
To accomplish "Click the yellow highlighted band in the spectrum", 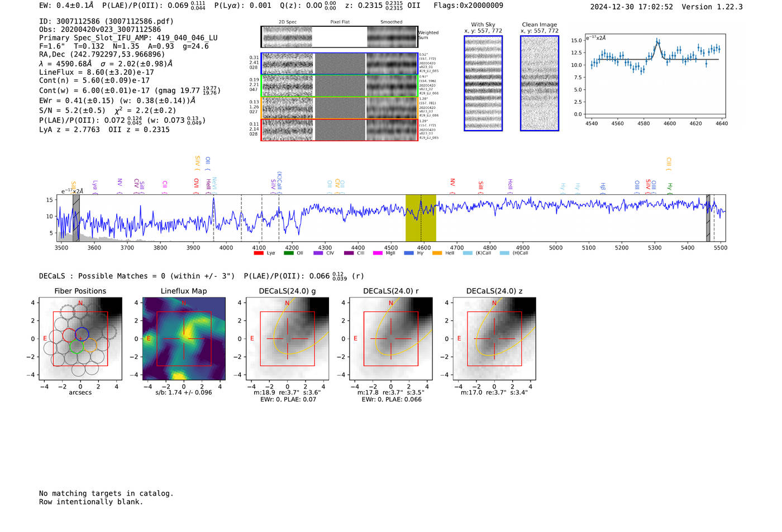I will pos(421,218).
